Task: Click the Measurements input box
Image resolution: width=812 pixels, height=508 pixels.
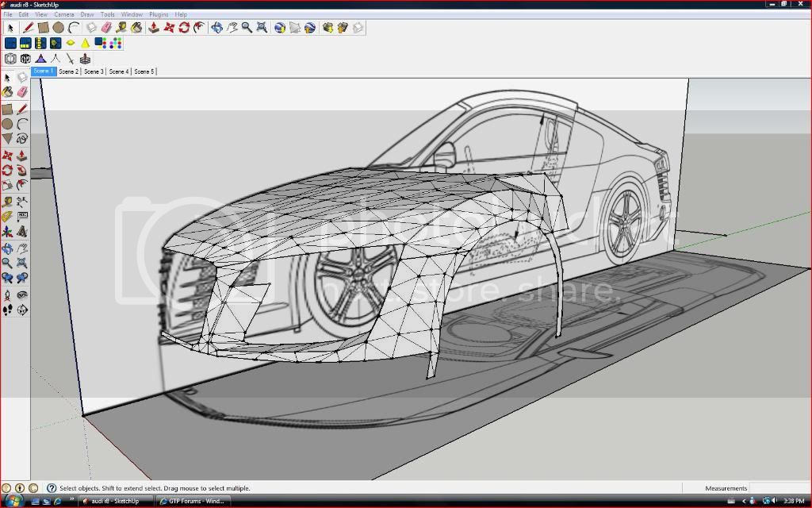Action: (778, 488)
